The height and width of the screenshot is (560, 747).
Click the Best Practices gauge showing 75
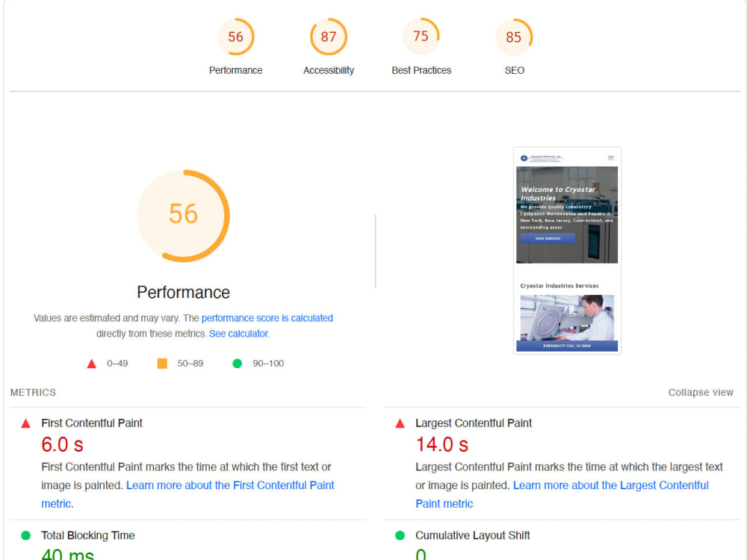421,36
